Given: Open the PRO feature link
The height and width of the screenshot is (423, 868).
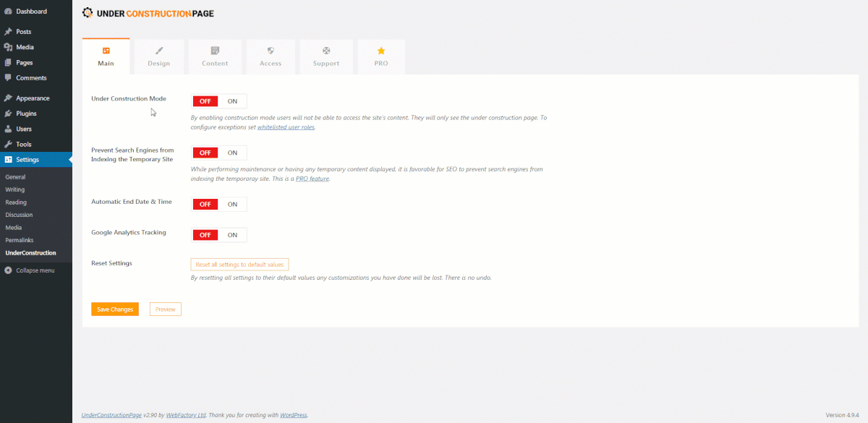Looking at the screenshot, I should tap(312, 178).
